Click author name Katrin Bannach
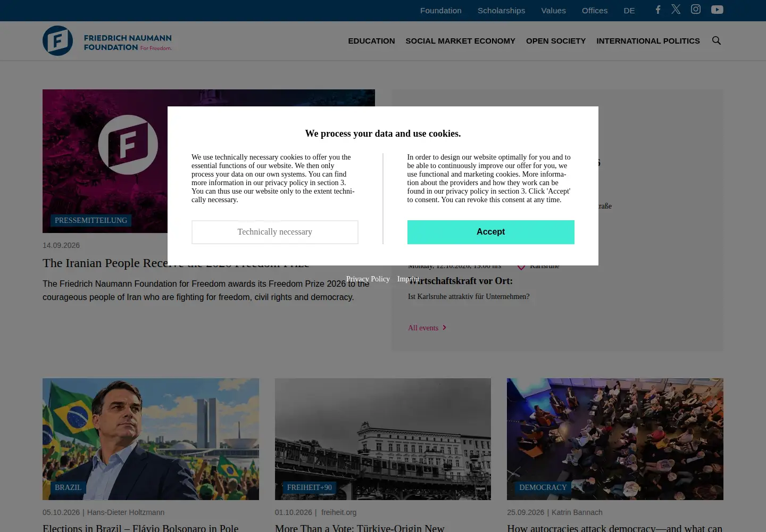The width and height of the screenshot is (766, 532). (577, 512)
